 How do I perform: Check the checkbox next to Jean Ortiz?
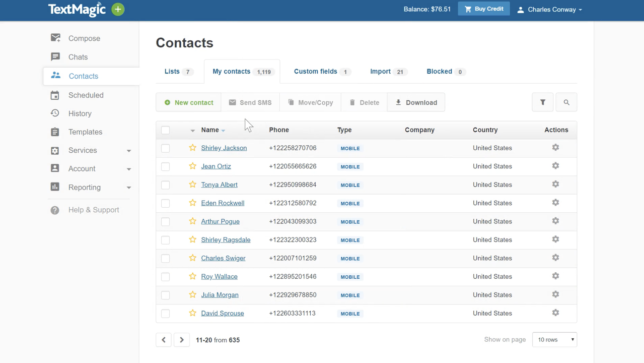click(165, 166)
